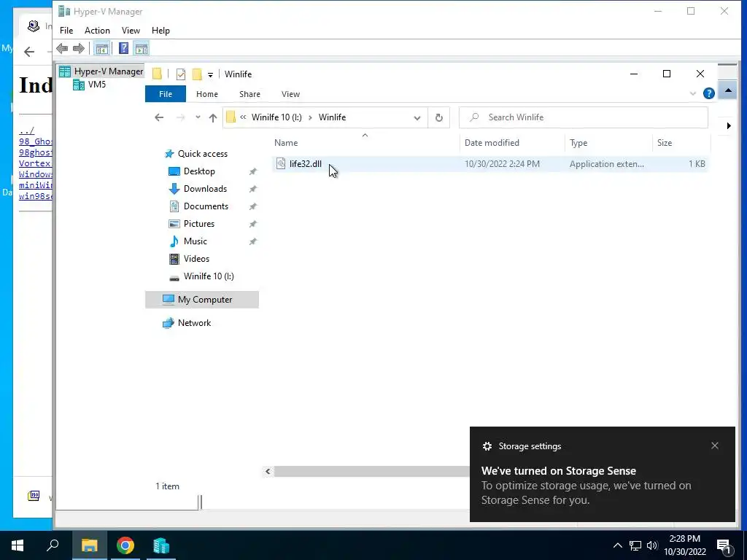The width and height of the screenshot is (747, 560).
Task: Open Hyper-V Manager File menu
Action: pos(66,31)
